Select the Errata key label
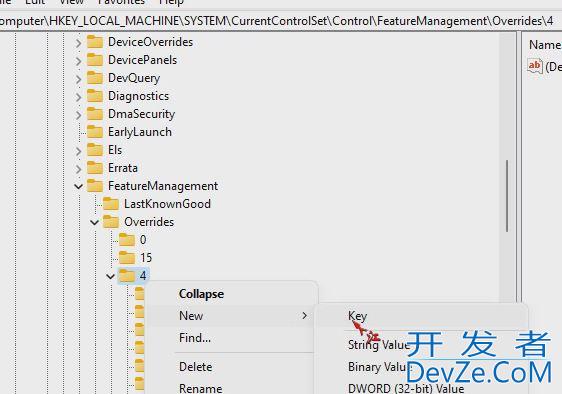Screen dimensions: 562x394 tap(123, 168)
